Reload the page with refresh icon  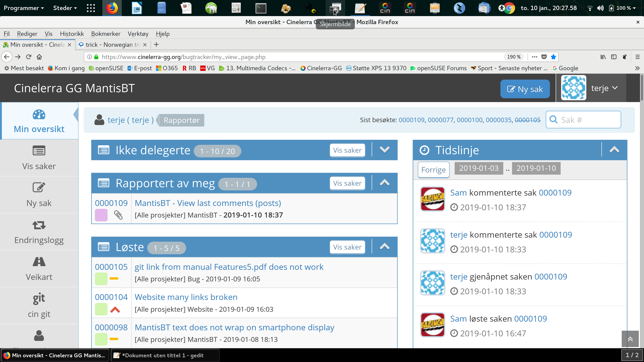(29, 57)
